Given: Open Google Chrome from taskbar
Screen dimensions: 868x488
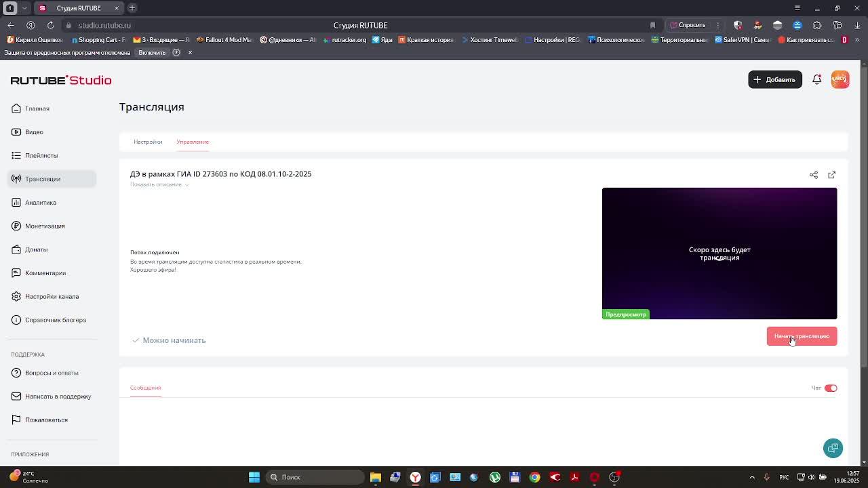Looking at the screenshot, I should pos(534,477).
